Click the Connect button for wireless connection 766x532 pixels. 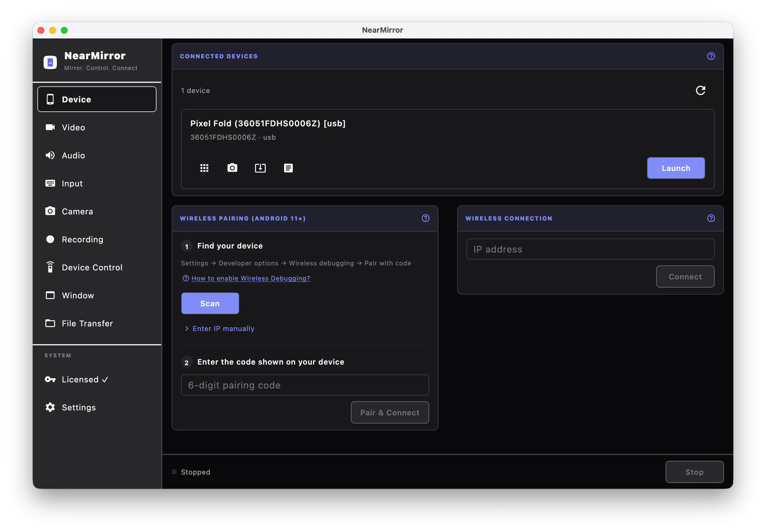coord(685,277)
